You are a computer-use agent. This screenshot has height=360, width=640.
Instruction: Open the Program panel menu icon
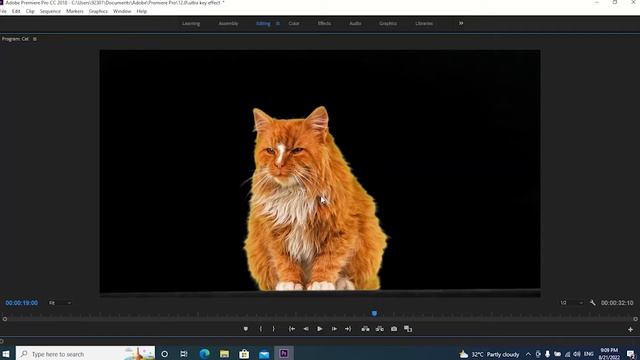[35, 39]
